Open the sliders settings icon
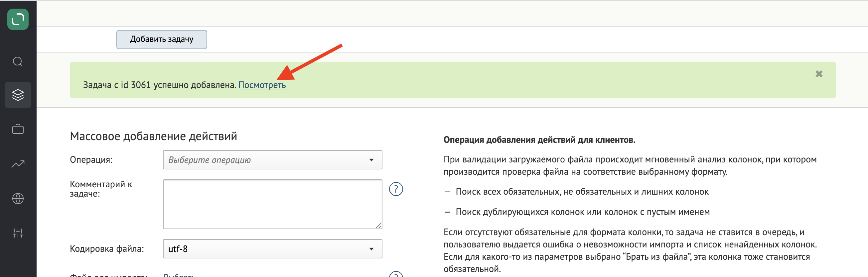The width and height of the screenshot is (868, 277). pos(18,233)
